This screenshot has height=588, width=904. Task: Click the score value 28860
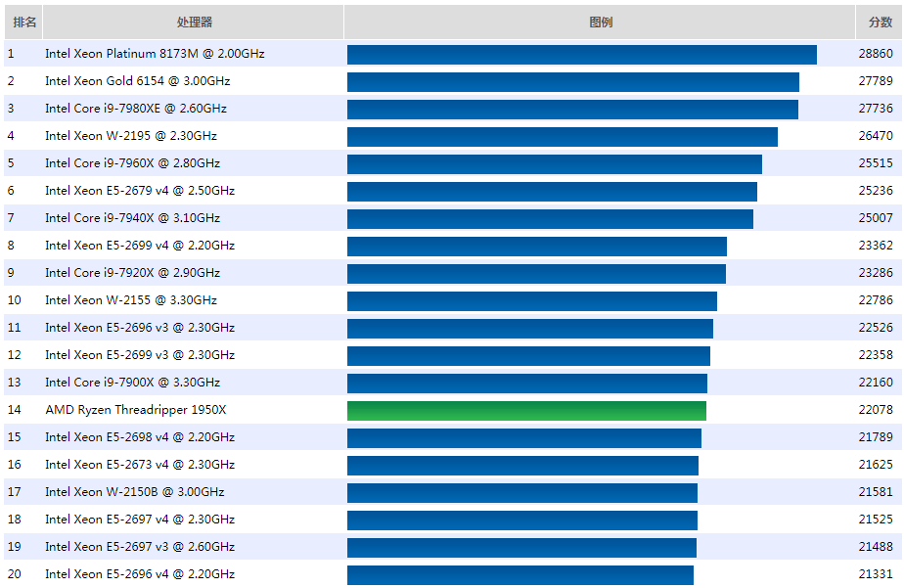(876, 54)
